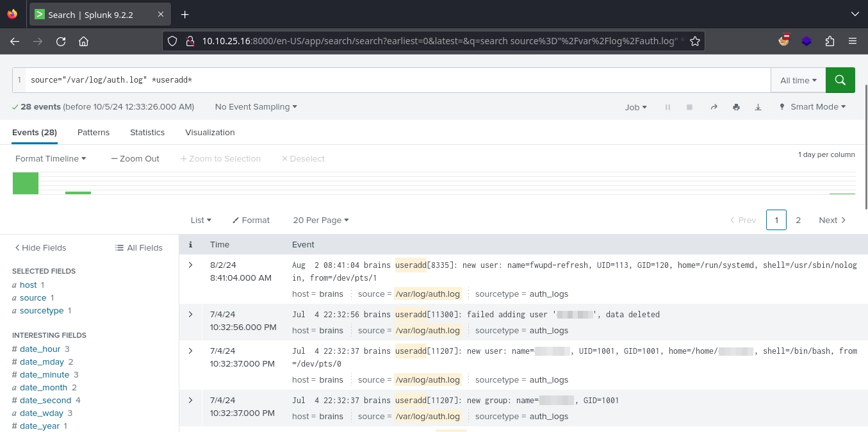Switch to the Visualization tab
Viewport: 868px width, 432px height.
pyautogui.click(x=209, y=132)
